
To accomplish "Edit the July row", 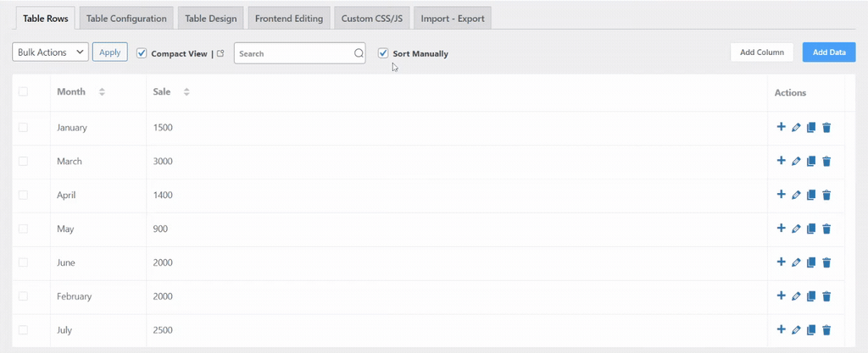I will click(x=796, y=330).
